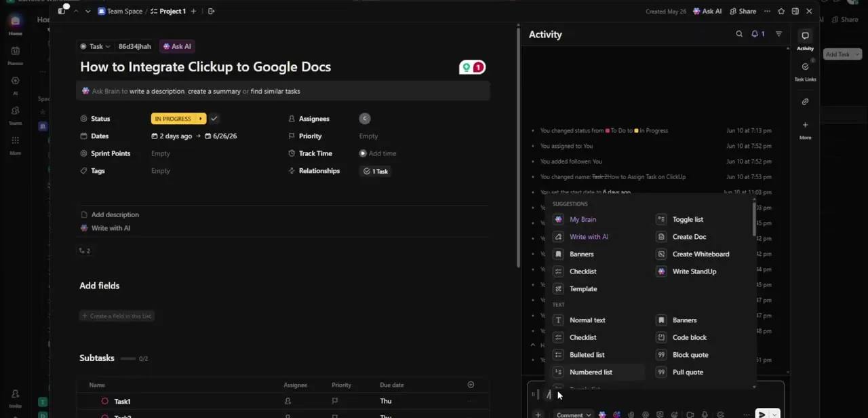
Task: Click Write with AI under description
Action: [x=106, y=228]
